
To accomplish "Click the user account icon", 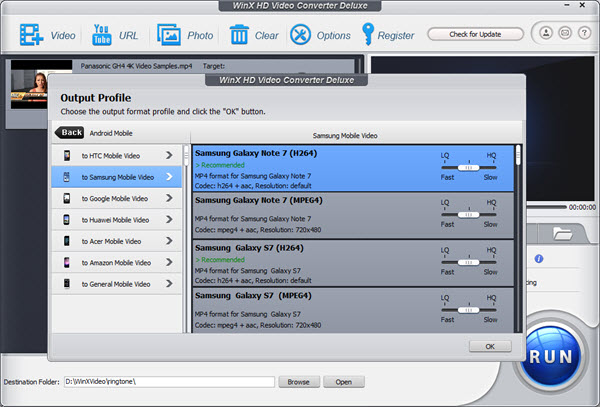I will [546, 33].
